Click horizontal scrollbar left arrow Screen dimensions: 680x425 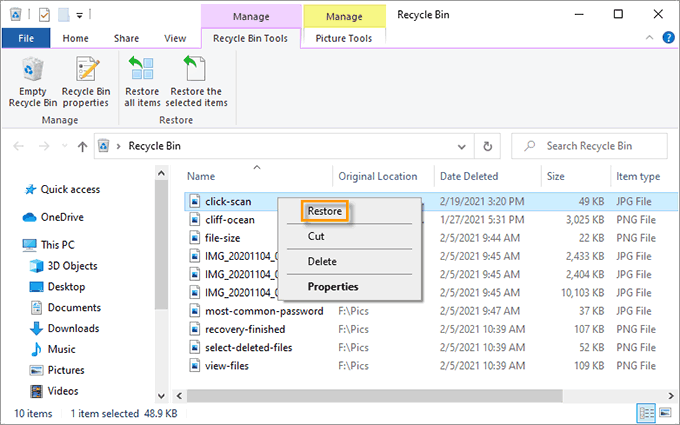179,396
